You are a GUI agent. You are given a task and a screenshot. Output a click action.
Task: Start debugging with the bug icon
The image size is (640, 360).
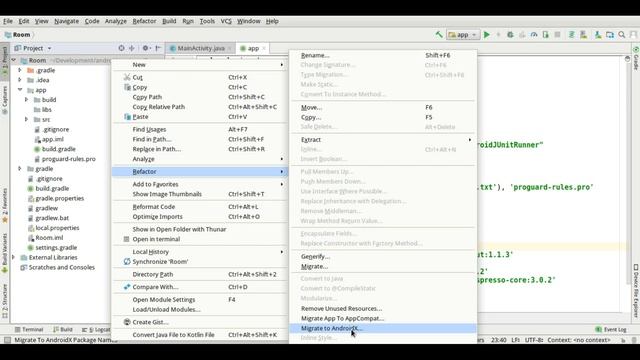point(510,35)
